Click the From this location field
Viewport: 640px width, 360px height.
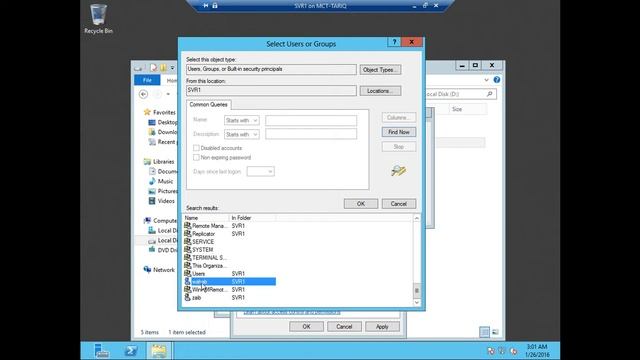coord(271,90)
